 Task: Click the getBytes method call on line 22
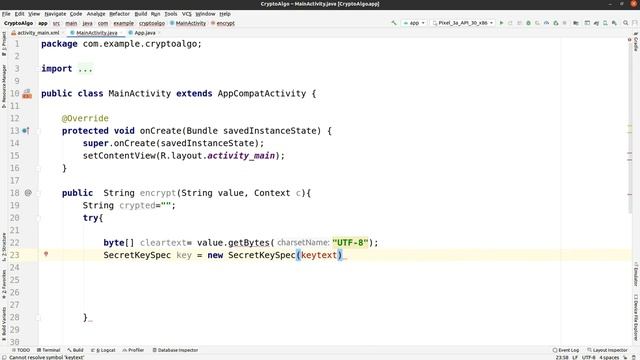tap(249, 242)
